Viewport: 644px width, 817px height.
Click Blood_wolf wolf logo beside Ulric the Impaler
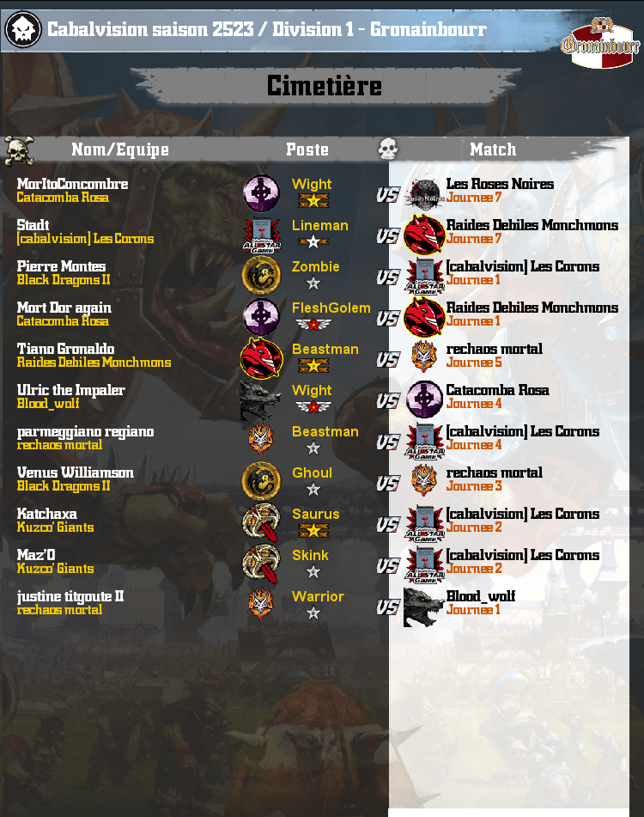pos(260,400)
